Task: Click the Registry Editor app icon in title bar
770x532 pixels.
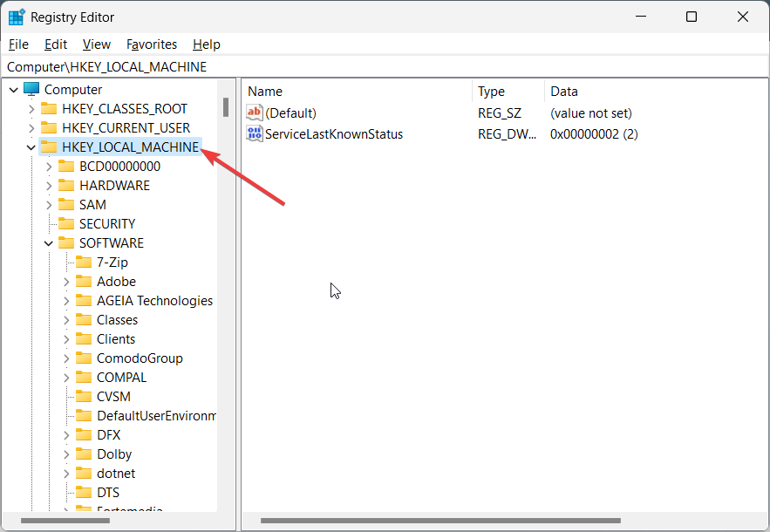Action: (17, 17)
